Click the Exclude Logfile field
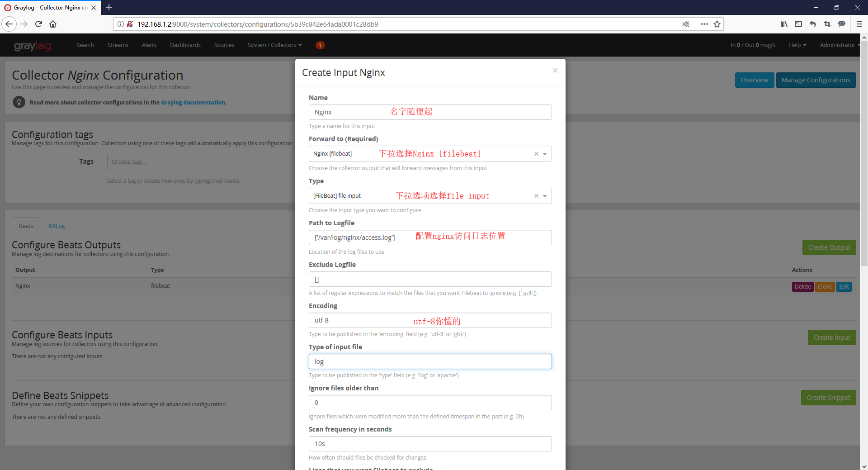The height and width of the screenshot is (470, 868). 430,279
